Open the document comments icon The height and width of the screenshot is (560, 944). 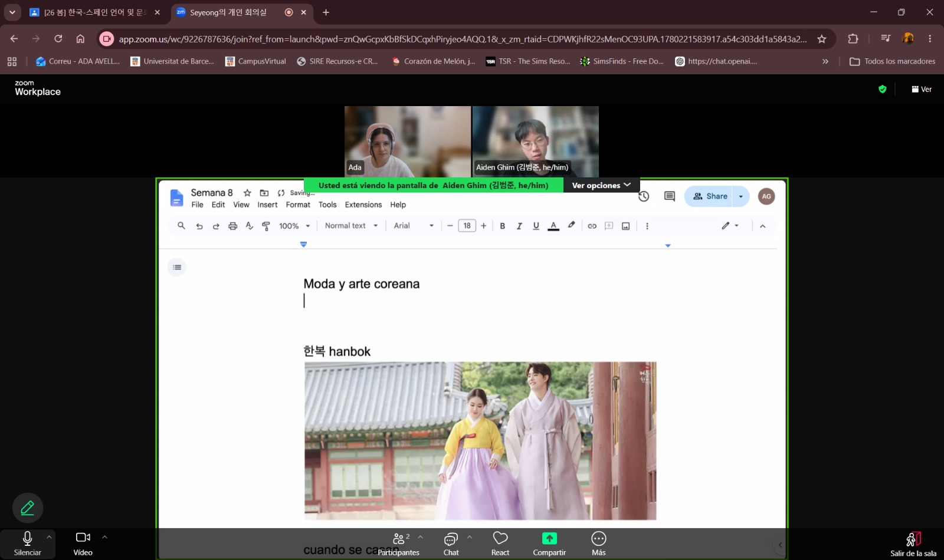670,196
